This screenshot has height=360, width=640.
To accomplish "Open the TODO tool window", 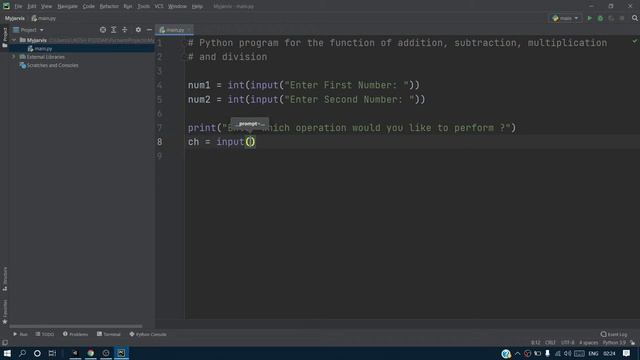I will tap(44, 334).
